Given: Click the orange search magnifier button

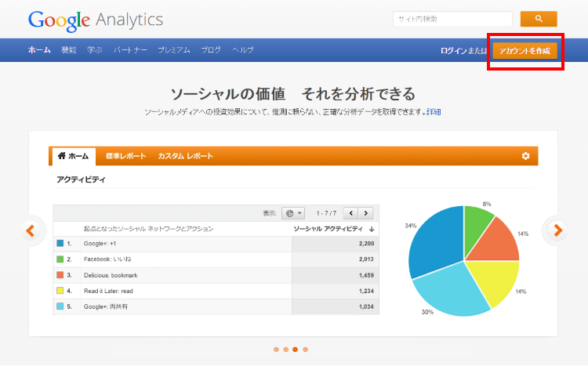Looking at the screenshot, I should (x=539, y=19).
